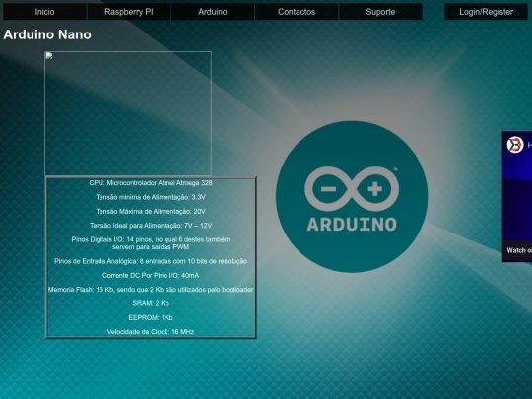Select the Corrente DC Por Pino I/O: 40mA text

pyautogui.click(x=151, y=275)
